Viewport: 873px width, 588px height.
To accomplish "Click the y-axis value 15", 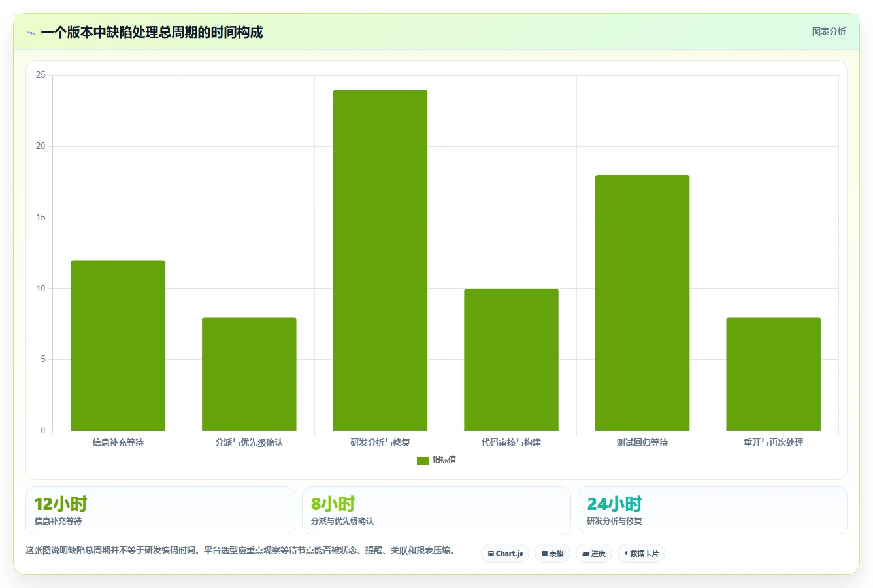I will tap(41, 218).
